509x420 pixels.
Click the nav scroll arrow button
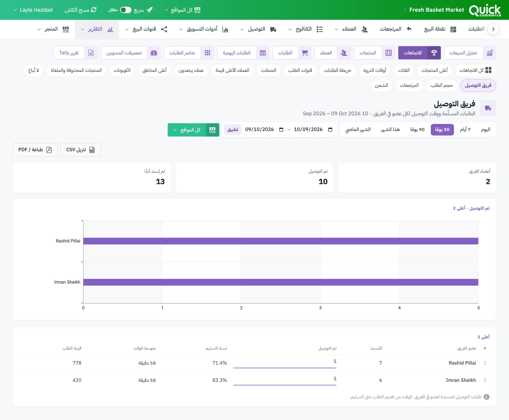(493, 29)
